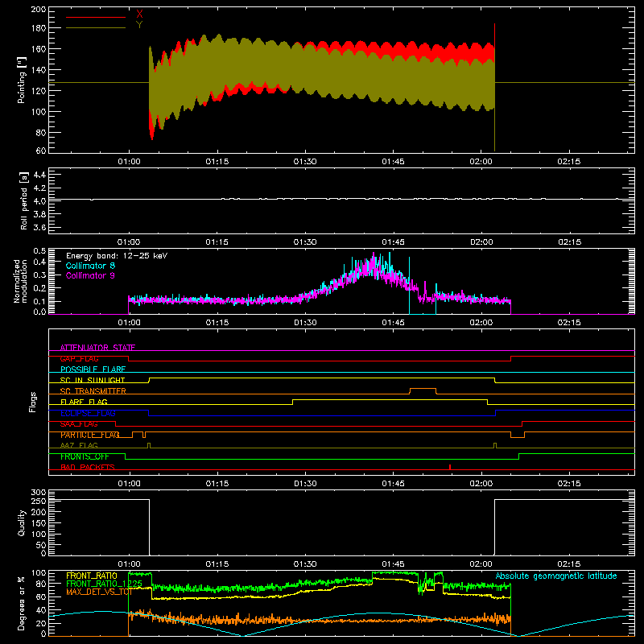The height and width of the screenshot is (644, 644).
Task: Click the 250 tick on Quality axis
Action: coord(39,501)
